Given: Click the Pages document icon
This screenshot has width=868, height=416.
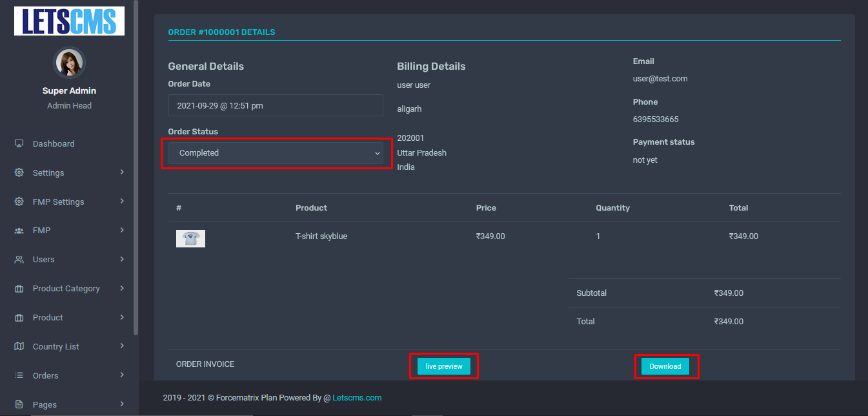Looking at the screenshot, I should (x=19, y=404).
